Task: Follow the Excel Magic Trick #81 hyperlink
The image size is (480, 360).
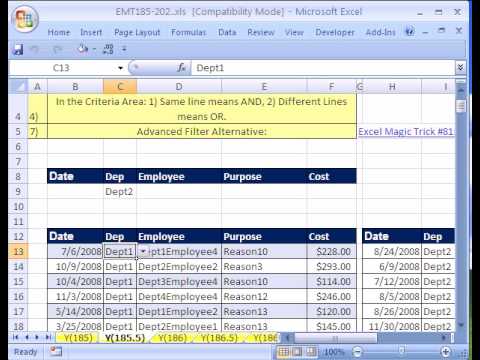Action: 405,131
